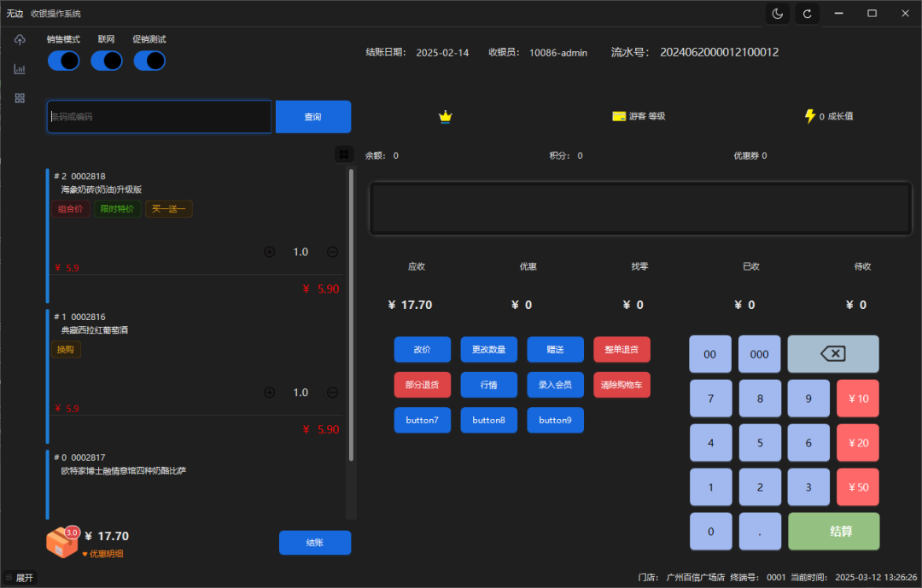
Task: Click the yellow card guest level icon
Action: click(619, 116)
